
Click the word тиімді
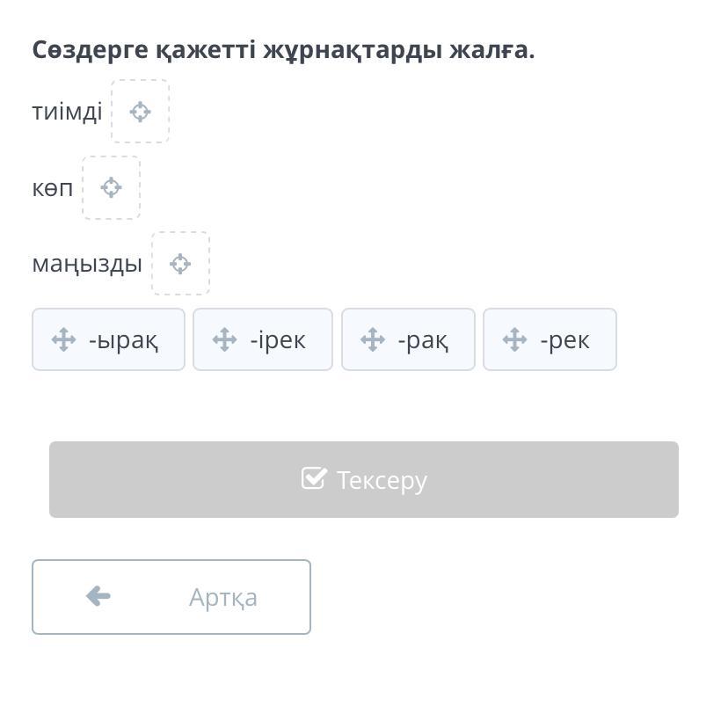[67, 113]
